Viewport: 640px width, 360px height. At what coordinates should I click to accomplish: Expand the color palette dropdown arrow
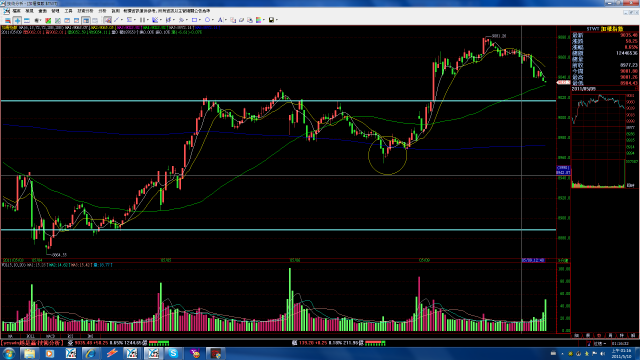tap(264, 20)
